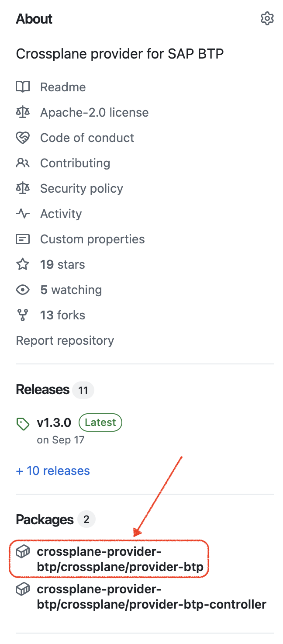Open Custom properties link
The image size is (283, 644).
pyautogui.click(x=92, y=239)
